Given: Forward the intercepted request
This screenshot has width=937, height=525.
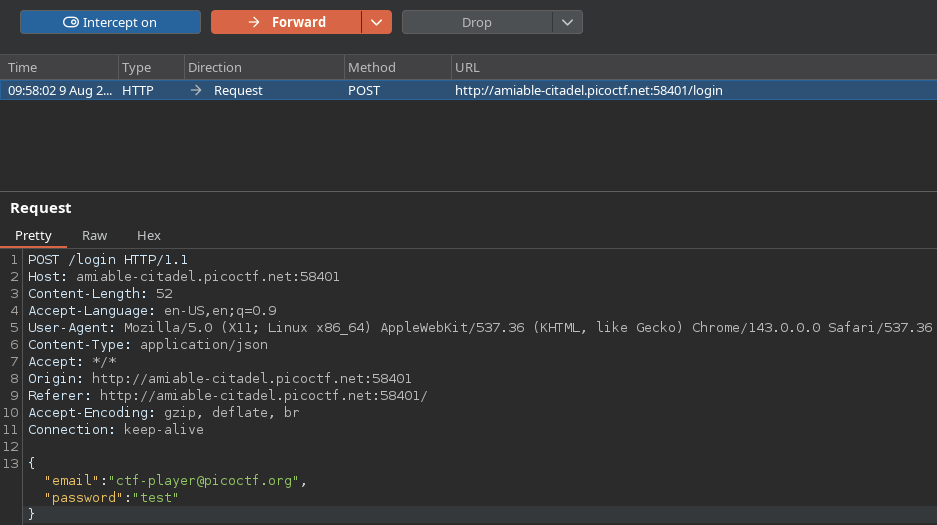Looking at the screenshot, I should coord(286,22).
